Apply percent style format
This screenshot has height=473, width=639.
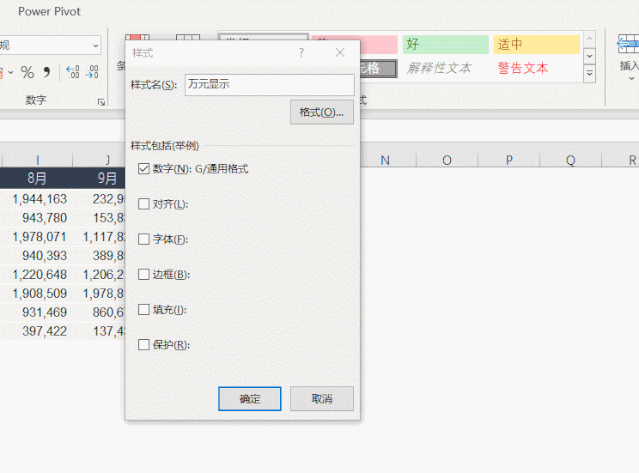point(27,73)
